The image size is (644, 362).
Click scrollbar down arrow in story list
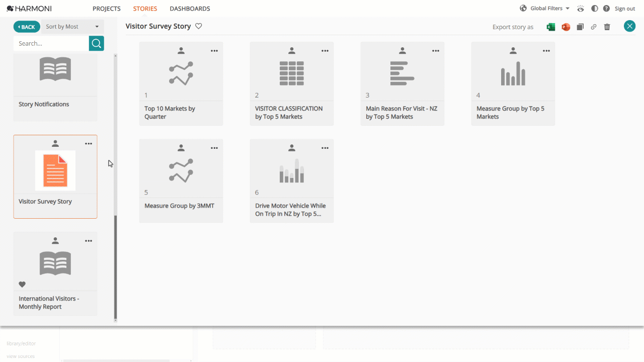click(x=115, y=320)
